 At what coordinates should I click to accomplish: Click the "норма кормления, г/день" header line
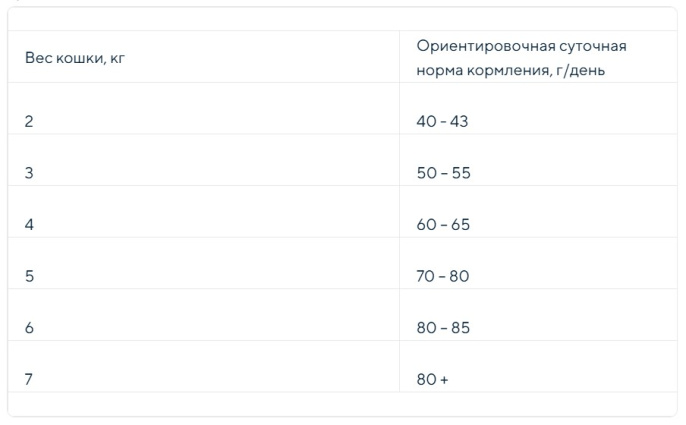pyautogui.click(x=510, y=72)
